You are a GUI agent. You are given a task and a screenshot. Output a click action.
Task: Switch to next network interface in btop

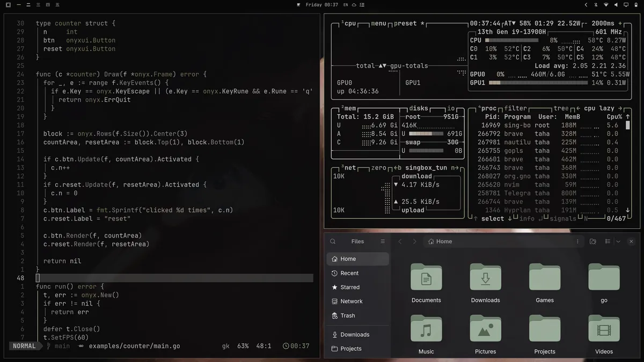click(454, 168)
